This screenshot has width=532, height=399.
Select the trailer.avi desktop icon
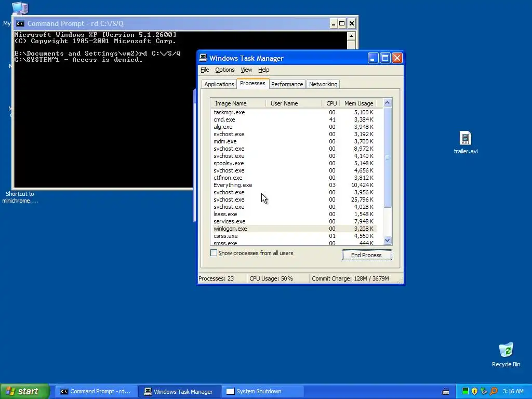(465, 142)
